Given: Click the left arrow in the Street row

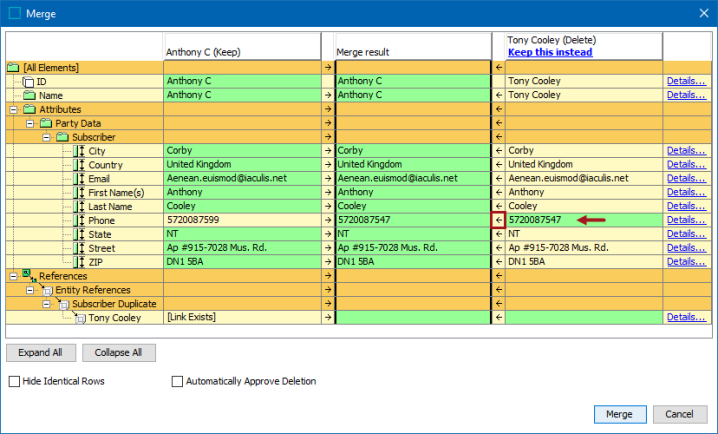Looking at the screenshot, I should click(x=499, y=248).
